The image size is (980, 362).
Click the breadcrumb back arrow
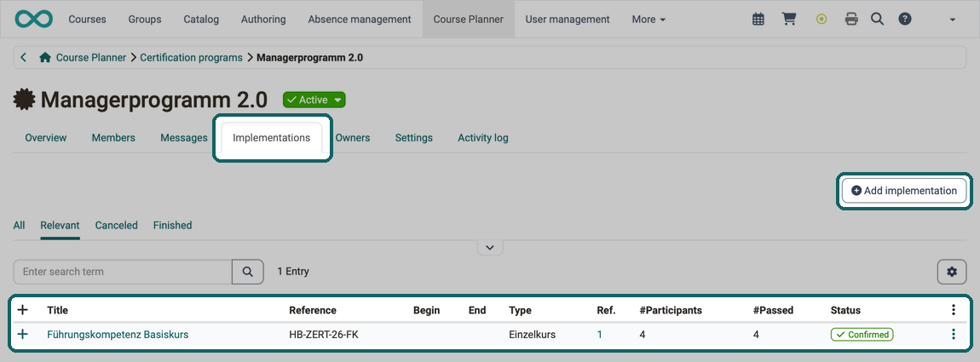tap(24, 58)
